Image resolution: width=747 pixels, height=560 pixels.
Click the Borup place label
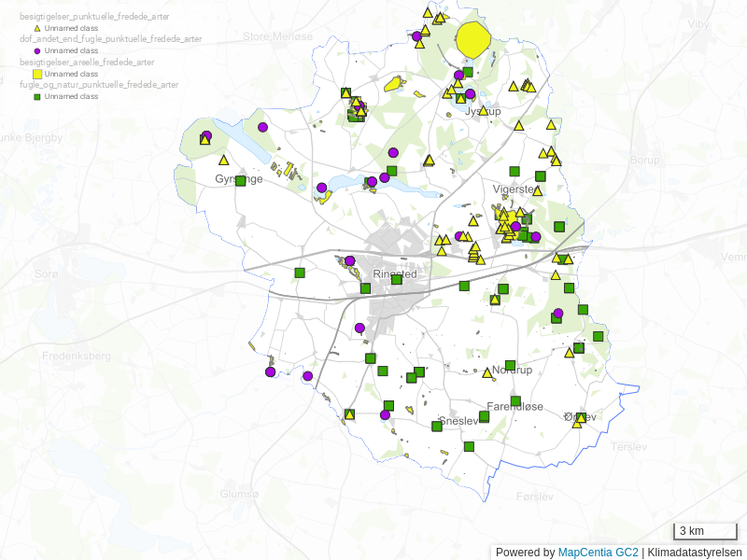[644, 161]
